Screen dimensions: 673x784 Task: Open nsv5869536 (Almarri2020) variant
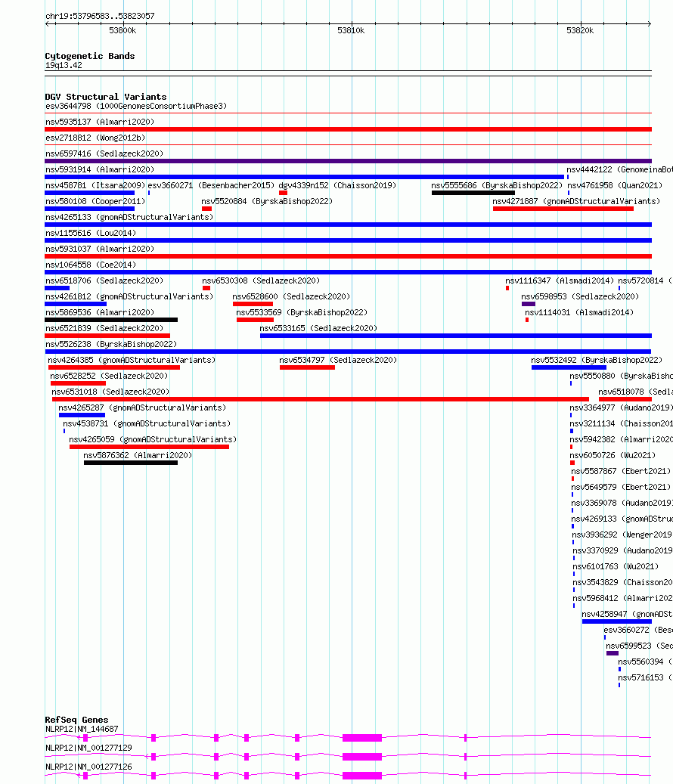coord(100,312)
